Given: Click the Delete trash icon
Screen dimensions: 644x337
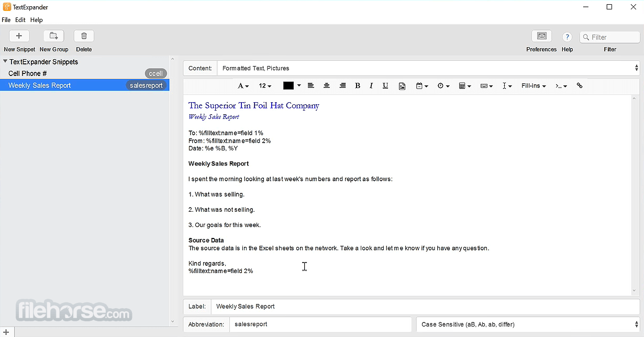Looking at the screenshot, I should pyautogui.click(x=84, y=36).
